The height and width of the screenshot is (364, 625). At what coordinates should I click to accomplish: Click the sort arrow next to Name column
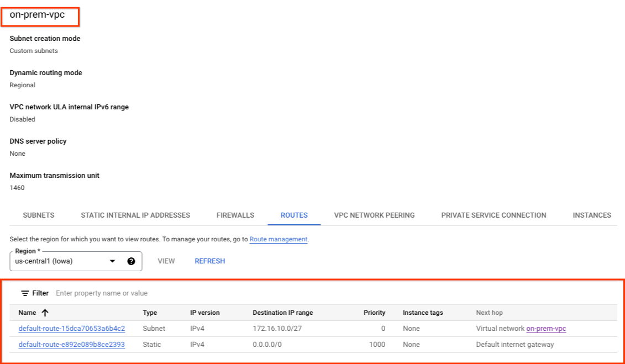(45, 313)
